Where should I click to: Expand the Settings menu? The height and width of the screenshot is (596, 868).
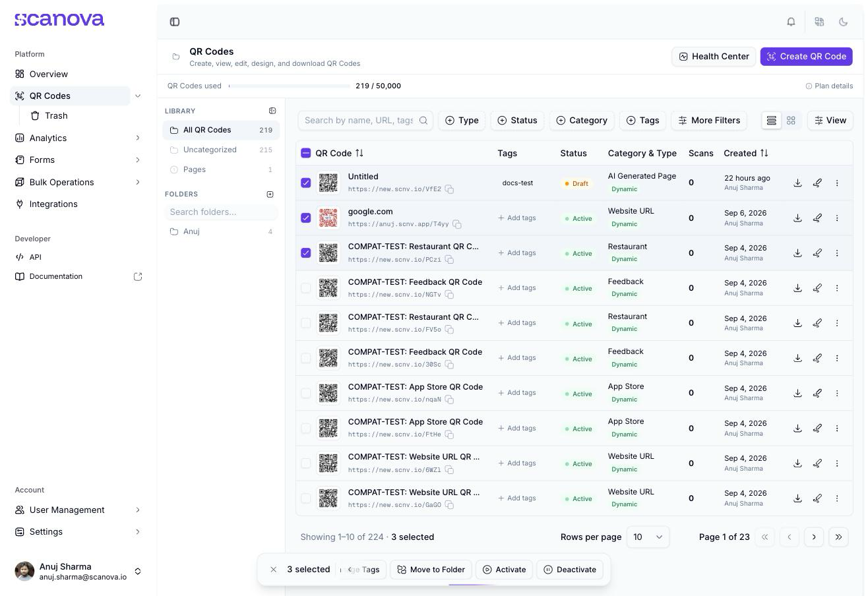(138, 531)
